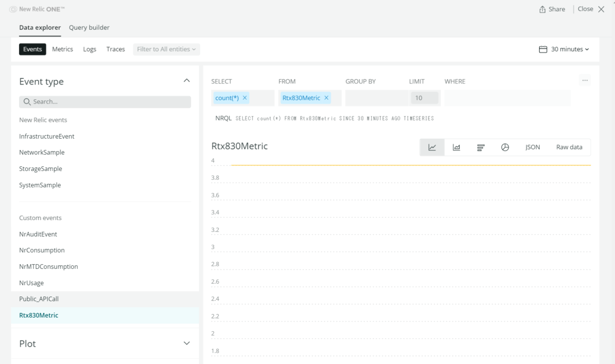The image size is (615, 364).
Task: Select the Traces tab
Action: click(116, 49)
